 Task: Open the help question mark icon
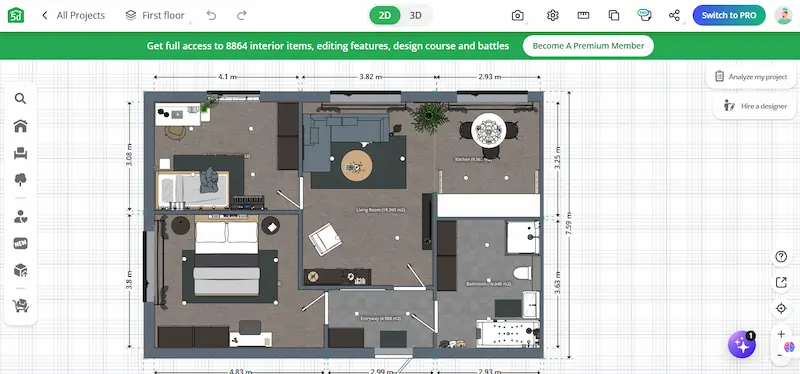[781, 257]
